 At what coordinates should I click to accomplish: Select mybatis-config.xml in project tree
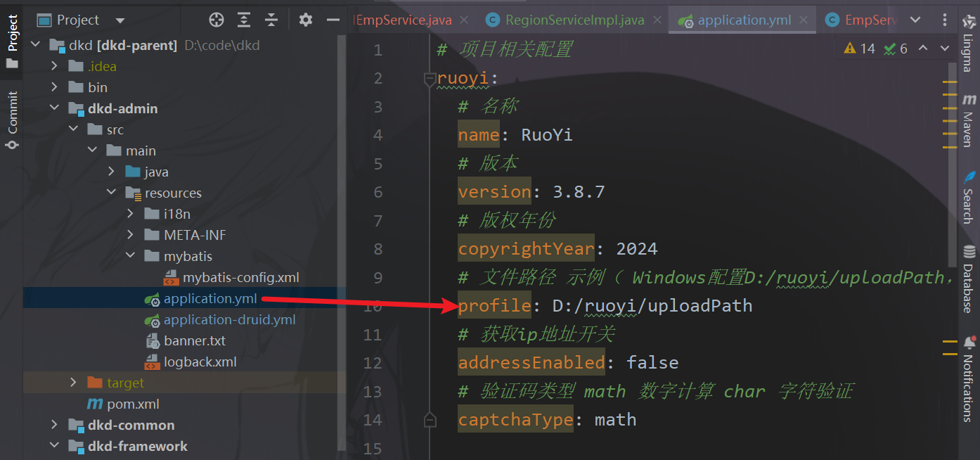coord(241,278)
